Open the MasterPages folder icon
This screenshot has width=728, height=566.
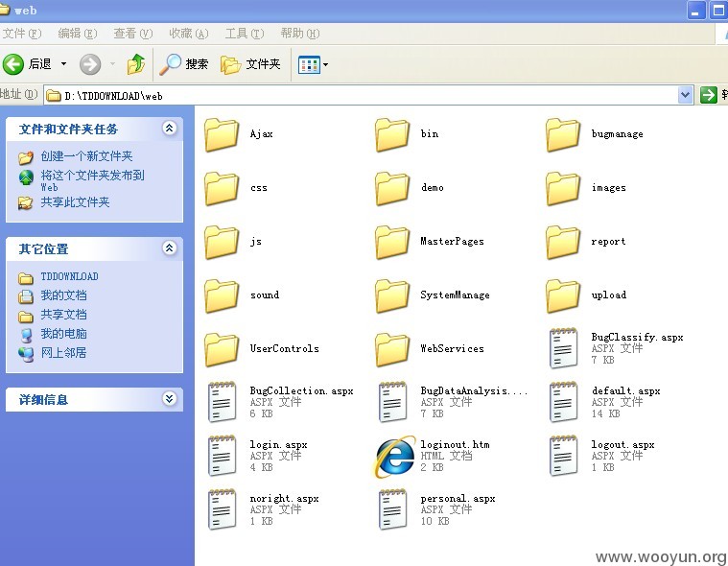392,242
